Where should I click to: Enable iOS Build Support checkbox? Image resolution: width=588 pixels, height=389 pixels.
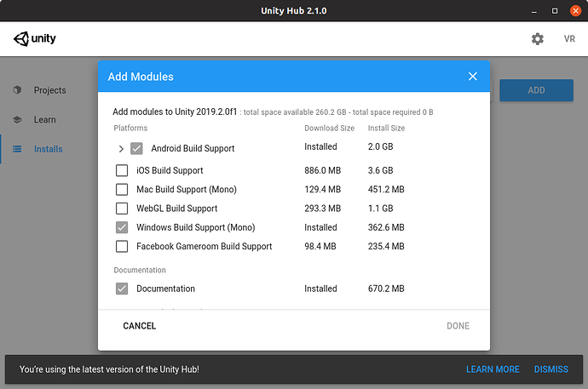(x=122, y=171)
